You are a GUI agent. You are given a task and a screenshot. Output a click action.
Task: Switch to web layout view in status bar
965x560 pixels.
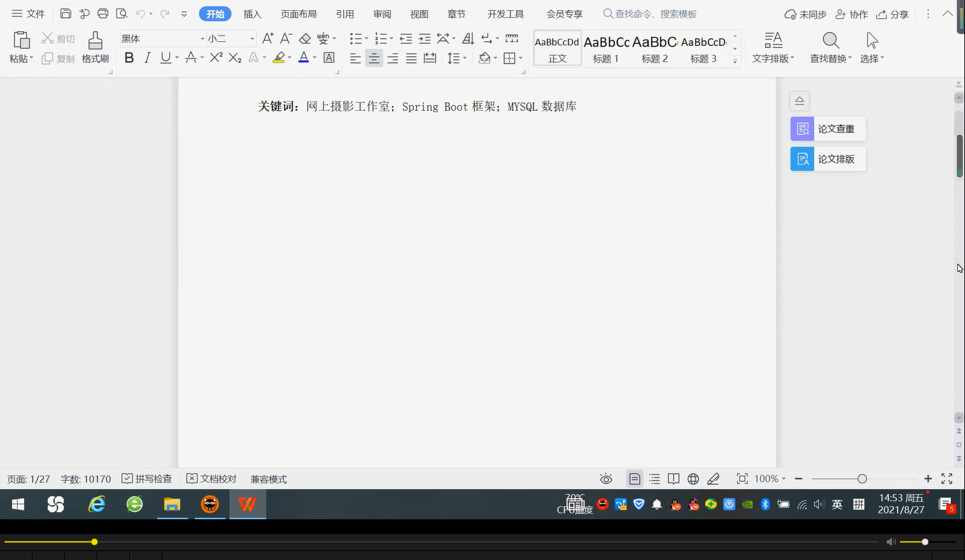pos(693,479)
